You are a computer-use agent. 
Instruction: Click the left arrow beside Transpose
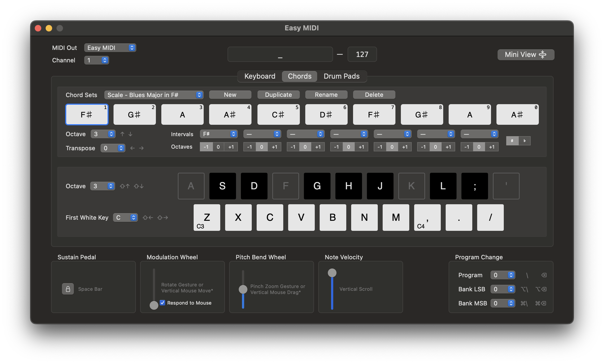click(133, 148)
